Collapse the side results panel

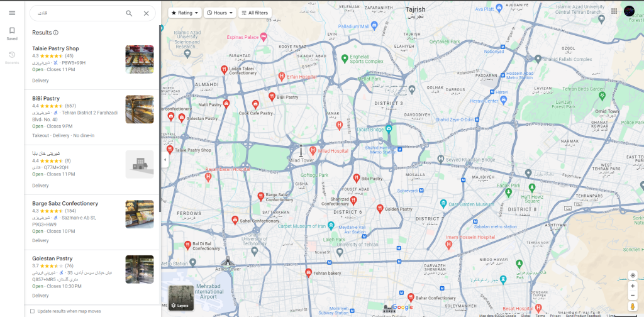[165, 160]
